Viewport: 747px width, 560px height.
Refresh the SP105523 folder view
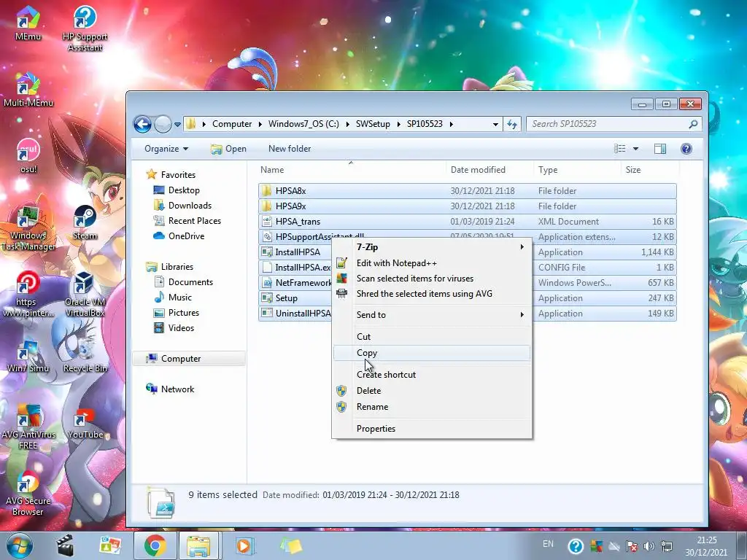pyautogui.click(x=512, y=124)
